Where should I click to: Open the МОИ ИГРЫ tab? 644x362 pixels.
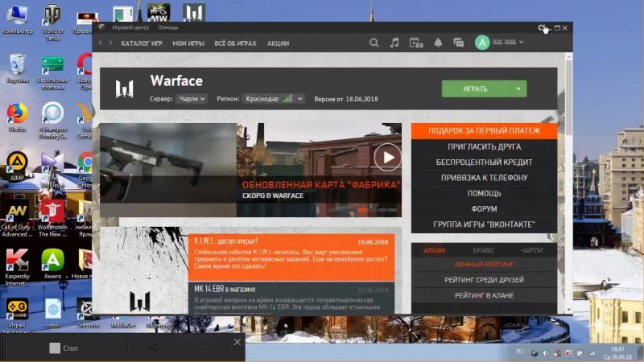click(188, 43)
